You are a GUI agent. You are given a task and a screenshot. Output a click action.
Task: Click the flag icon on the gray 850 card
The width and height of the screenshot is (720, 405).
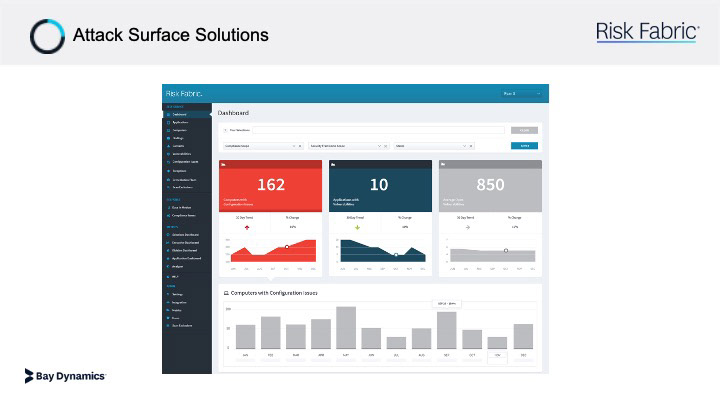[443, 164]
